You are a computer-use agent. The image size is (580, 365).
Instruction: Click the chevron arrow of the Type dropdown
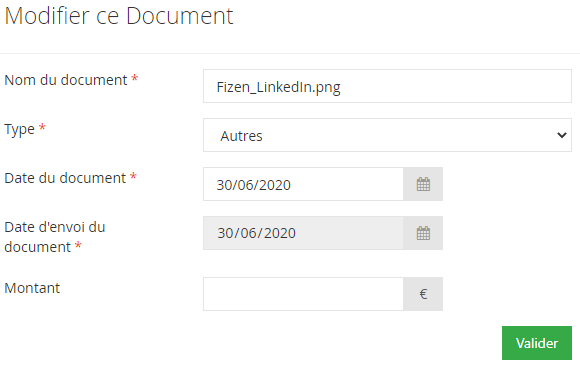[562, 135]
